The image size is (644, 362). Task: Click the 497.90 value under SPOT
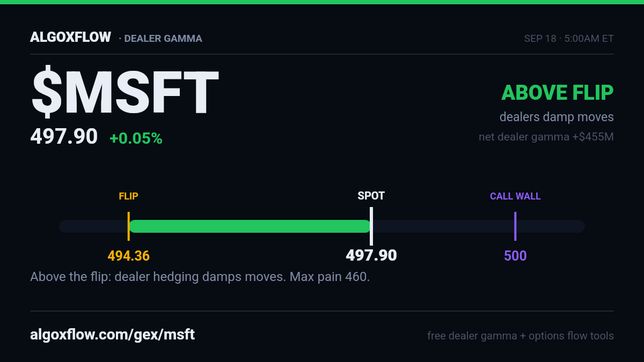coord(371,255)
